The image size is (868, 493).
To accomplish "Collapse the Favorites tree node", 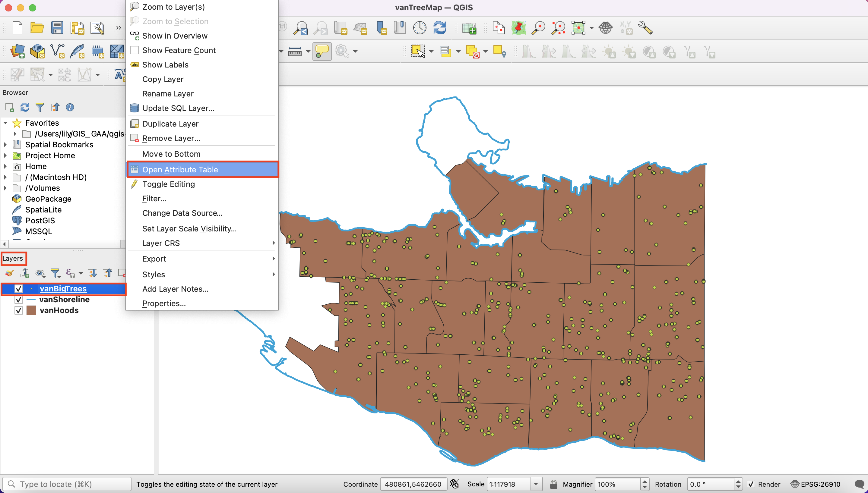I will 5,123.
